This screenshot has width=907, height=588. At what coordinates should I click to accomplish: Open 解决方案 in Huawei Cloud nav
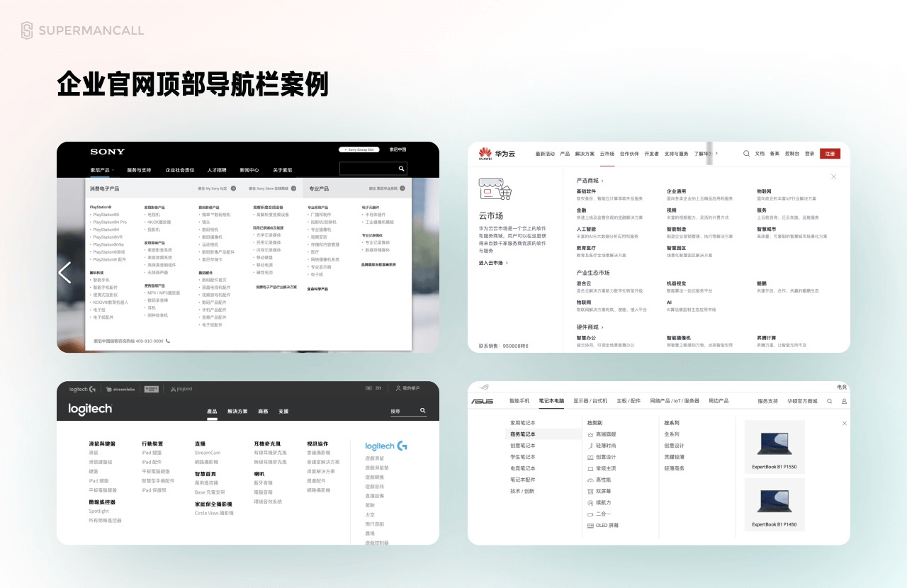[585, 153]
